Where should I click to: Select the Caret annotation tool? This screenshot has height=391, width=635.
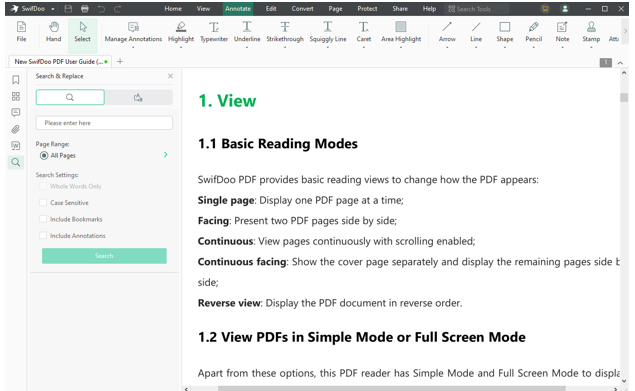[x=364, y=32]
